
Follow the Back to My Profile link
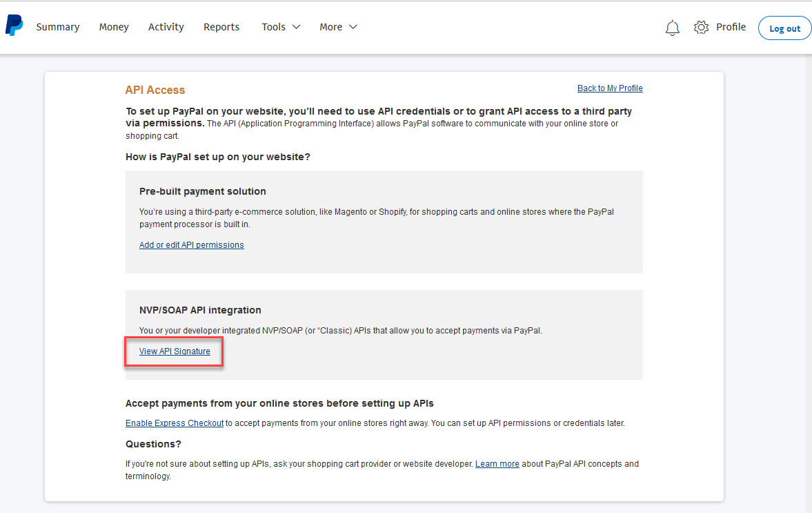click(610, 88)
